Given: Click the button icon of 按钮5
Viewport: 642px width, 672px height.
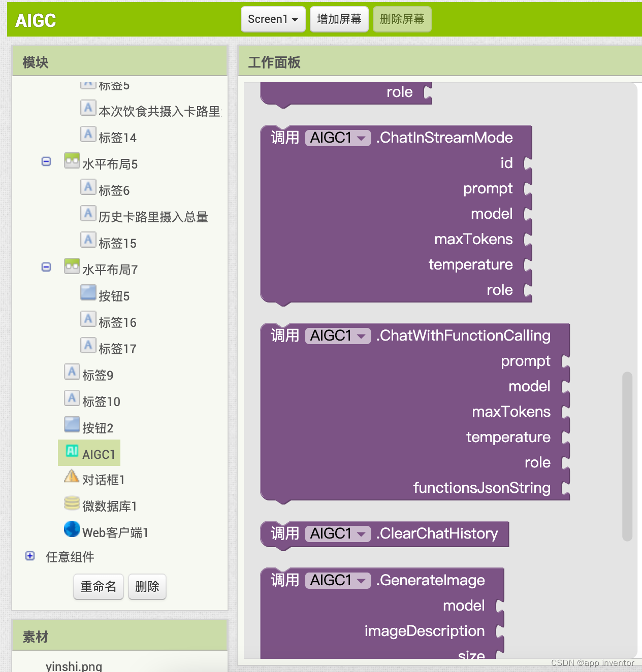Looking at the screenshot, I should click(x=88, y=292).
